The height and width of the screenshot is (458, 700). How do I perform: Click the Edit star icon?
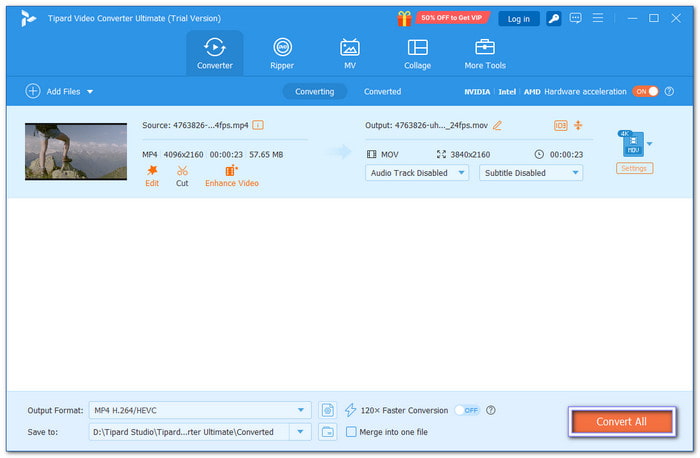tap(152, 171)
